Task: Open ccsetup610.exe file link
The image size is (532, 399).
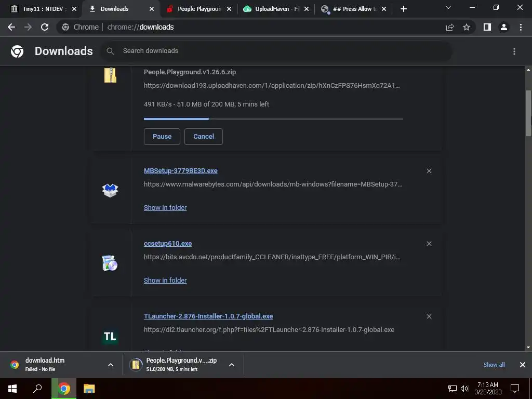Action: pyautogui.click(x=168, y=243)
